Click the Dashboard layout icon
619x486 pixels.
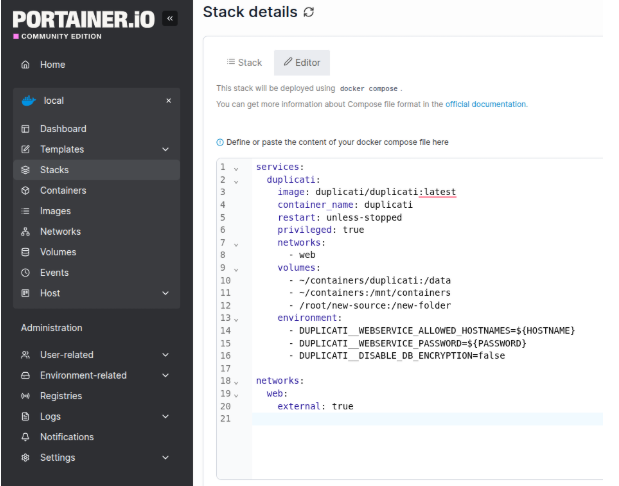click(x=25, y=129)
